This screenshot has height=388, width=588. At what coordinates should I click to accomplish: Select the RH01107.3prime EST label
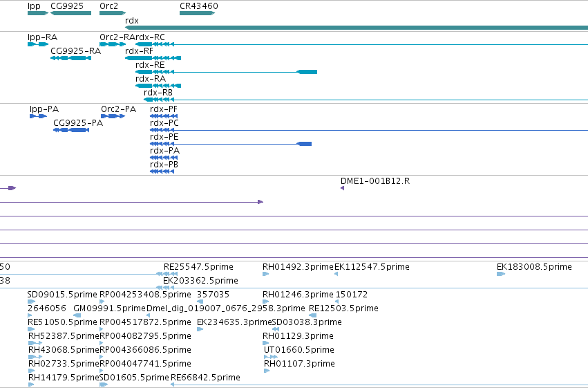click(x=299, y=364)
